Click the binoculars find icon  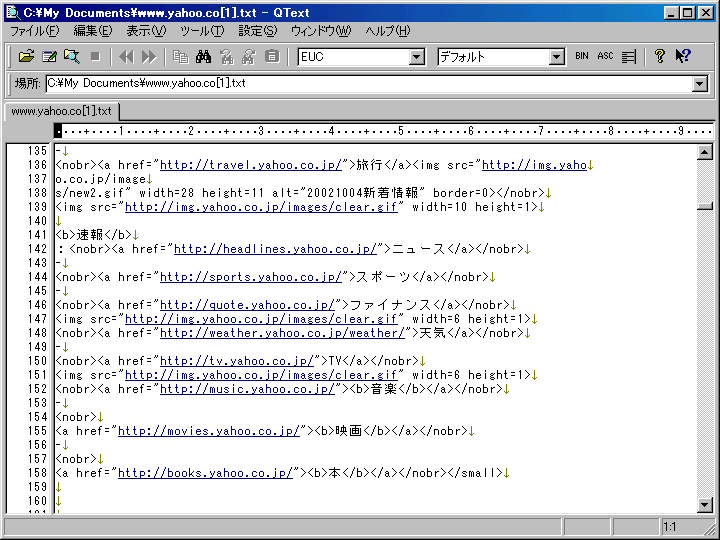pyautogui.click(x=203, y=56)
